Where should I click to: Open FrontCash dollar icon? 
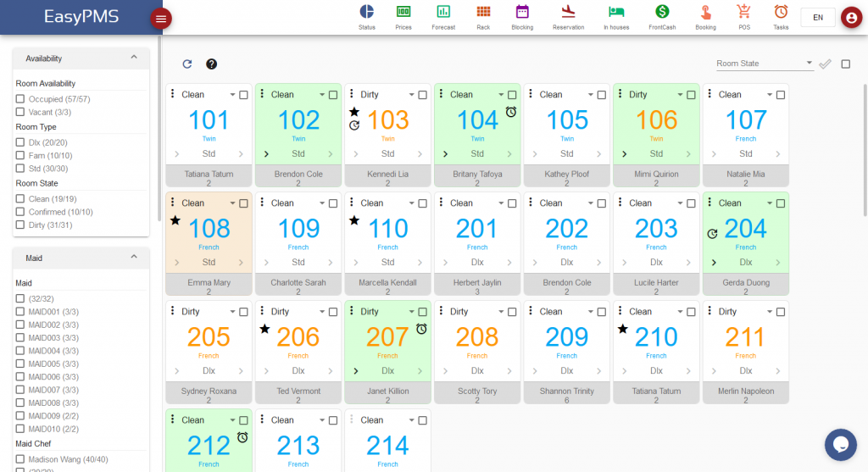point(662,17)
